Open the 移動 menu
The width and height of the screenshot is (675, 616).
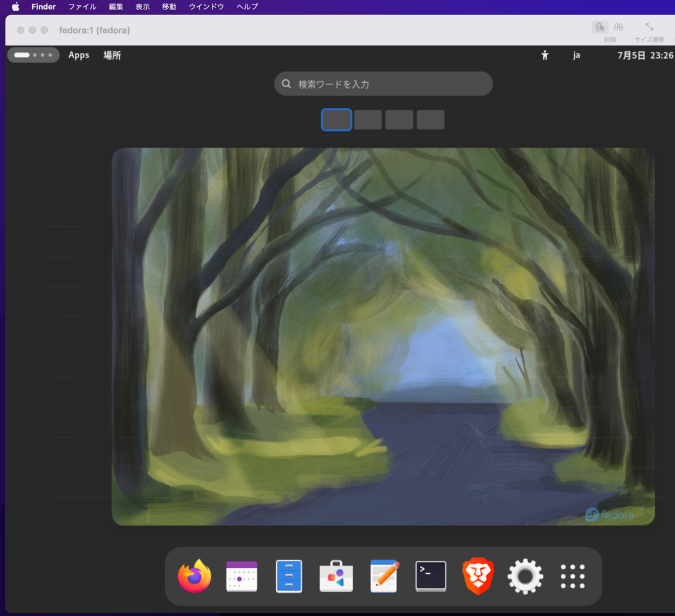pyautogui.click(x=169, y=7)
